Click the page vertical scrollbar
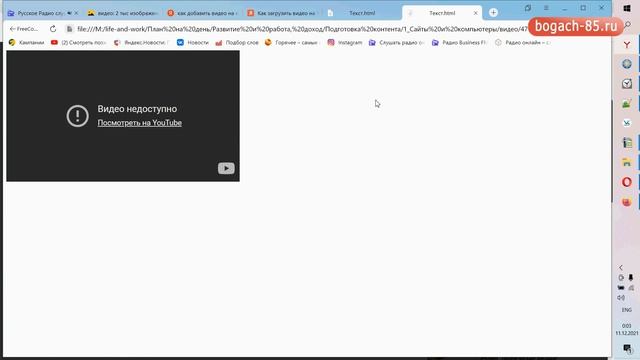The image size is (640, 360). coord(612,150)
